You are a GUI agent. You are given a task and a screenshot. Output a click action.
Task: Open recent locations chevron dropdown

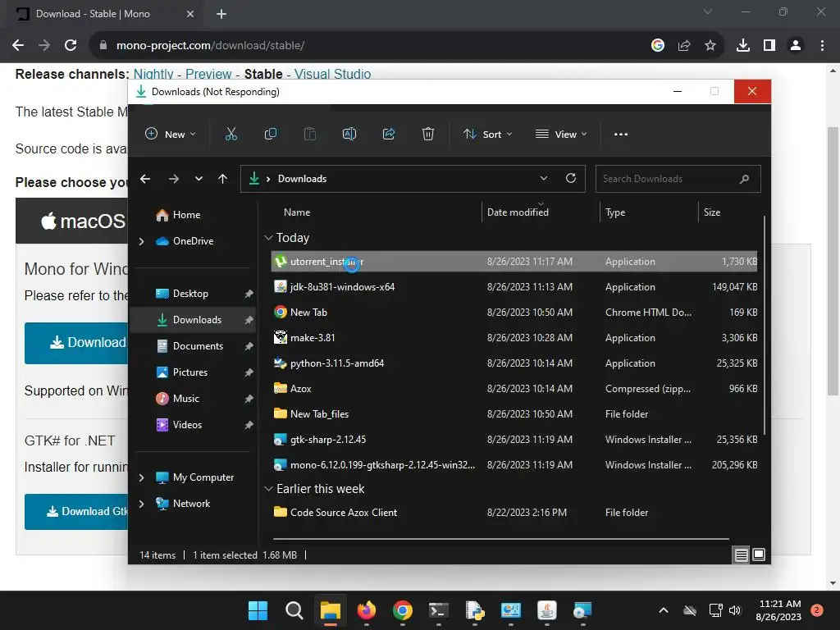point(199,179)
